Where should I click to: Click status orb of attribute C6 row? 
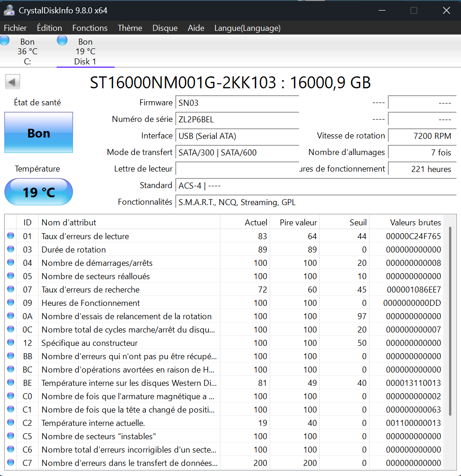tap(11, 449)
